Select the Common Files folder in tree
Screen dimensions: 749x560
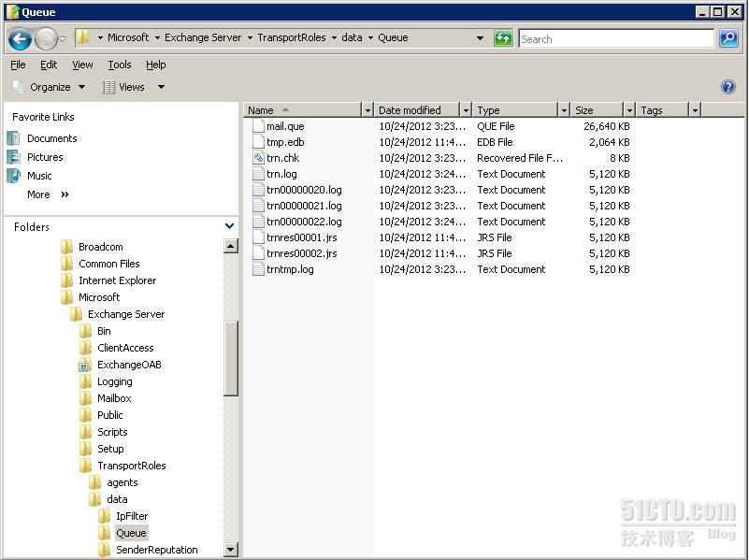[x=108, y=264]
